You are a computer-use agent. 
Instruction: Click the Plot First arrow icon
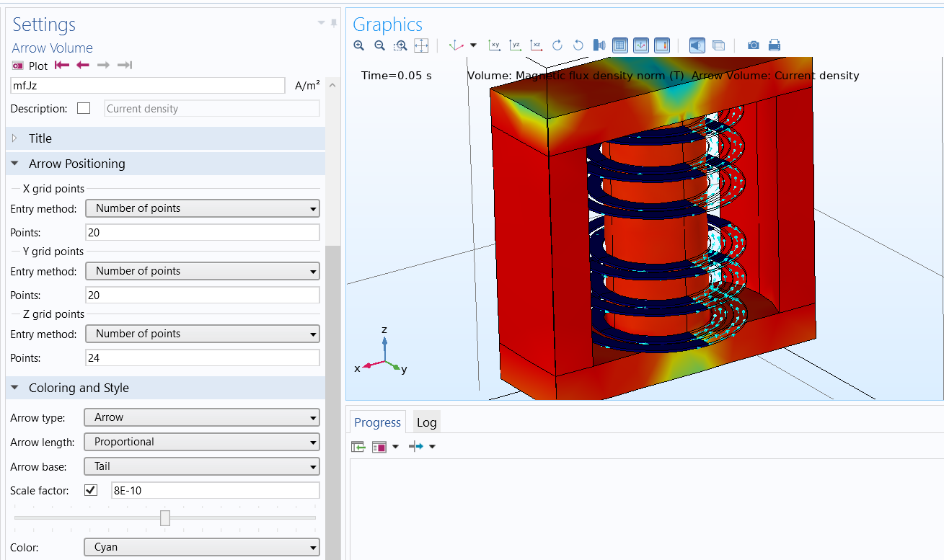(x=62, y=66)
